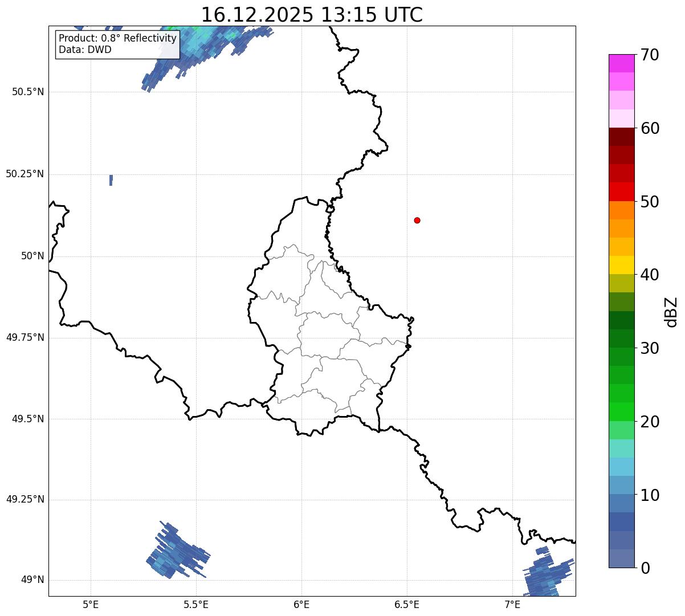
Task: Click the "49.5°N" latitude label
Action: tap(28, 419)
